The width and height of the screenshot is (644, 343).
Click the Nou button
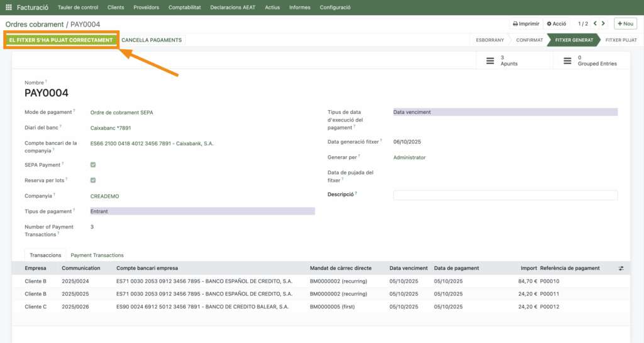coord(625,23)
